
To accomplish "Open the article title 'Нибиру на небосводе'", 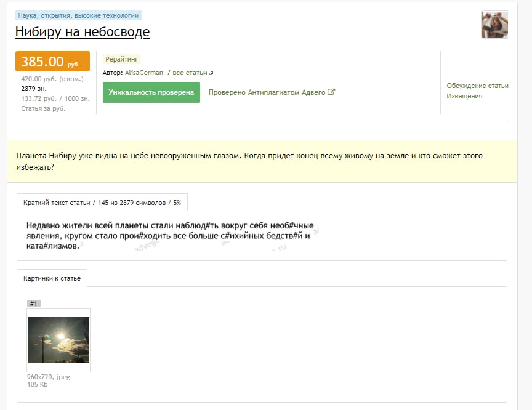I will click(83, 32).
